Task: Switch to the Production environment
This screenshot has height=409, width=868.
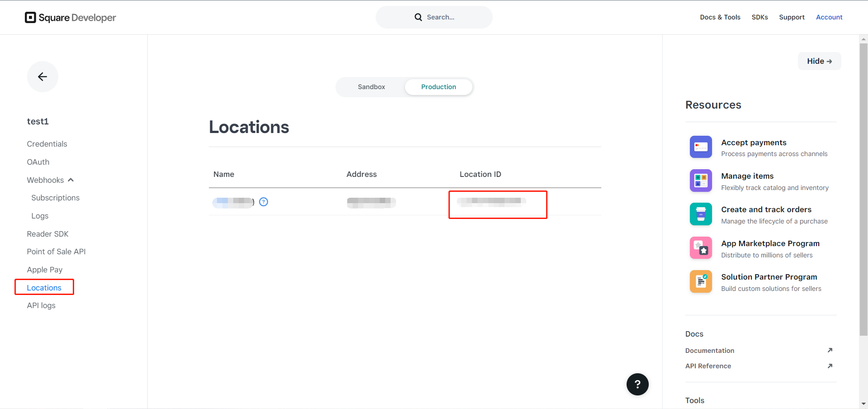Action: [x=439, y=87]
